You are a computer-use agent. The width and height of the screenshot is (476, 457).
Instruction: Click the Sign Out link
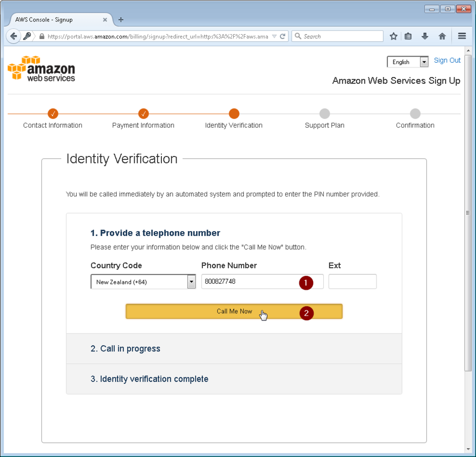447,60
